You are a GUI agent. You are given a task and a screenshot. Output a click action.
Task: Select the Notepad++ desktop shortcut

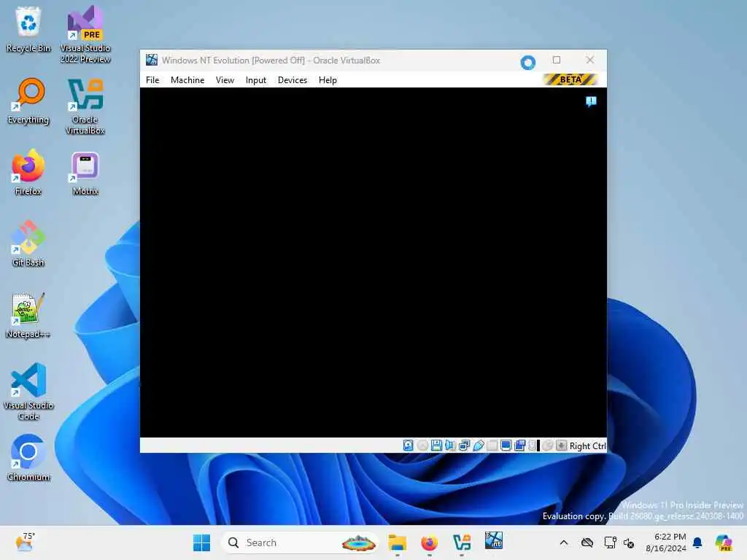(28, 315)
